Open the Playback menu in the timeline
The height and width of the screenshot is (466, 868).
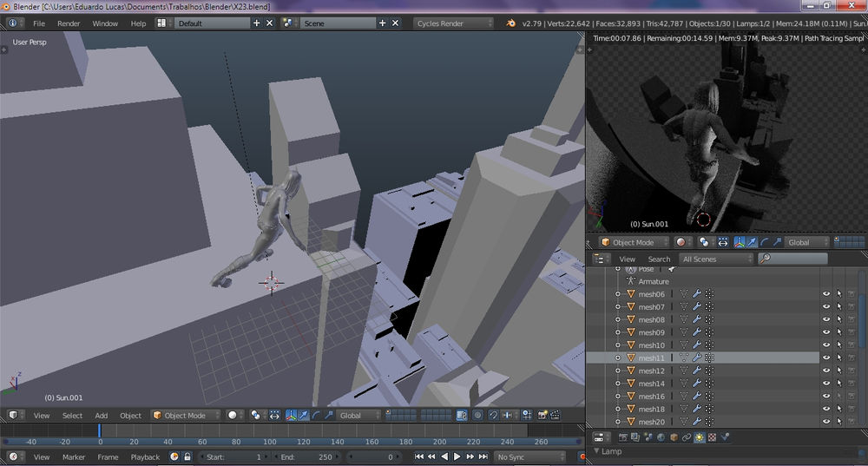[145, 456]
